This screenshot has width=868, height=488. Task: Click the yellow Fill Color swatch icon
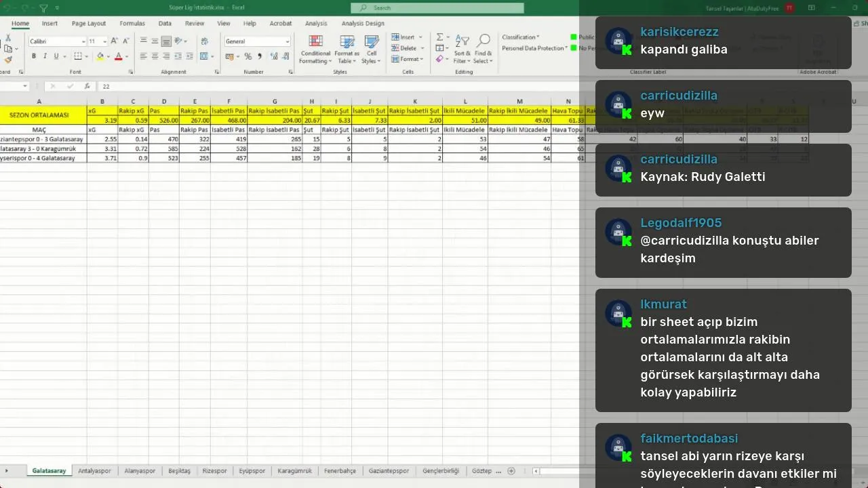100,56
